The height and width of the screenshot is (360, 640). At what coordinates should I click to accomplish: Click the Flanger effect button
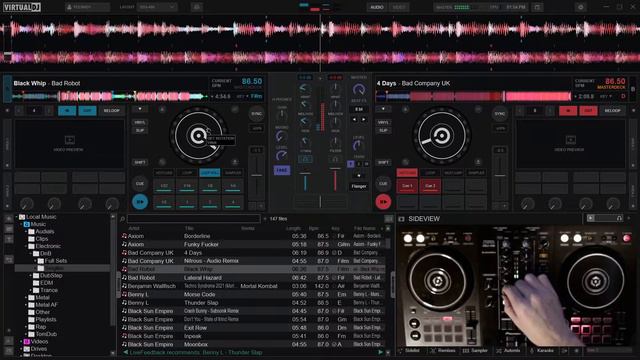[359, 187]
